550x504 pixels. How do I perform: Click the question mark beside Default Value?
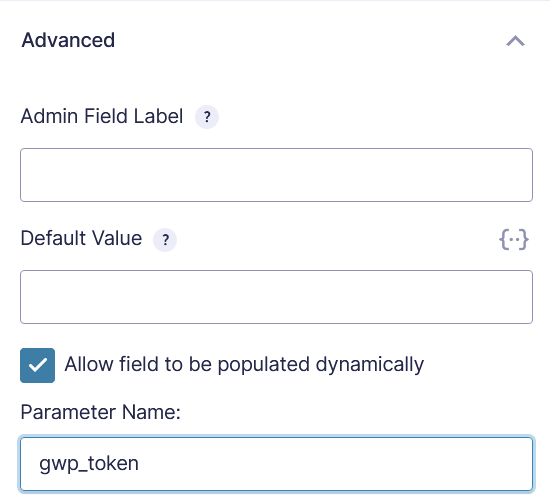point(165,240)
